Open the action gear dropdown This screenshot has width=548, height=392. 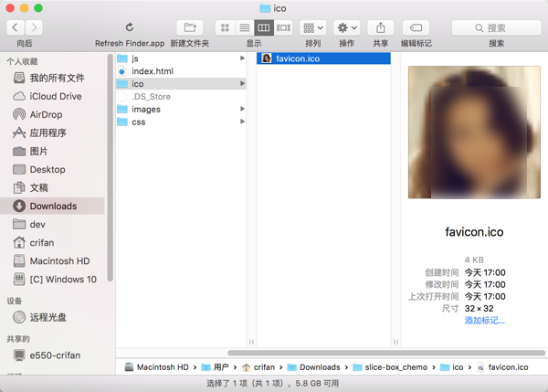coord(347,27)
